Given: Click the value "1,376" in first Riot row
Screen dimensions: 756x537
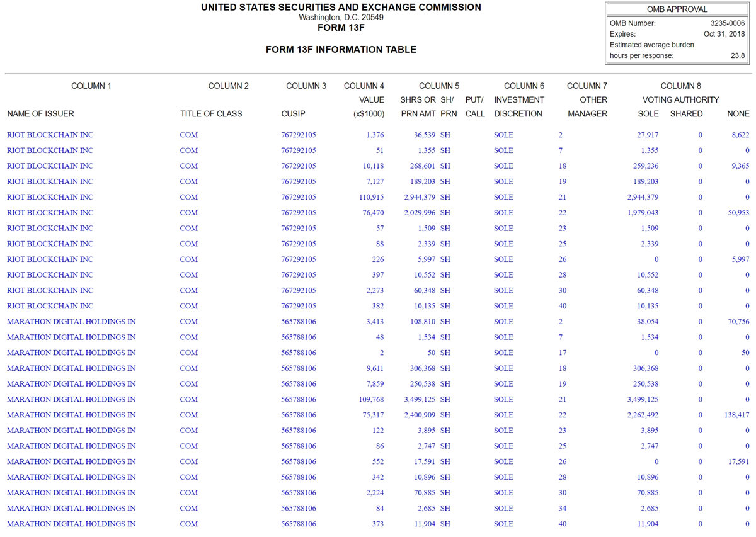Looking at the screenshot, I should tap(375, 135).
